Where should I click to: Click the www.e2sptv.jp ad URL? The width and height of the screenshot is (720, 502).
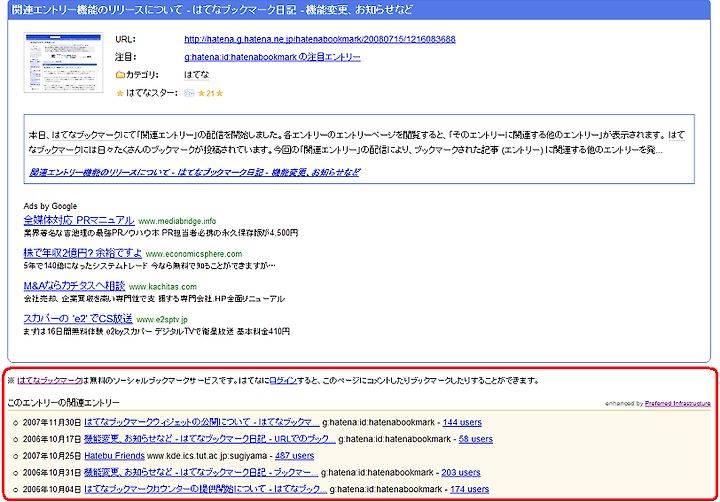coord(162,319)
